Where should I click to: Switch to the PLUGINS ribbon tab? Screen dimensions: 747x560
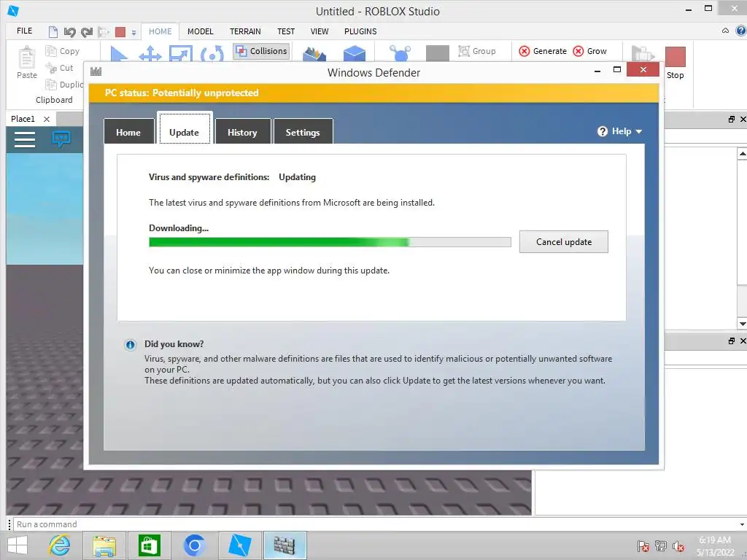(x=360, y=31)
